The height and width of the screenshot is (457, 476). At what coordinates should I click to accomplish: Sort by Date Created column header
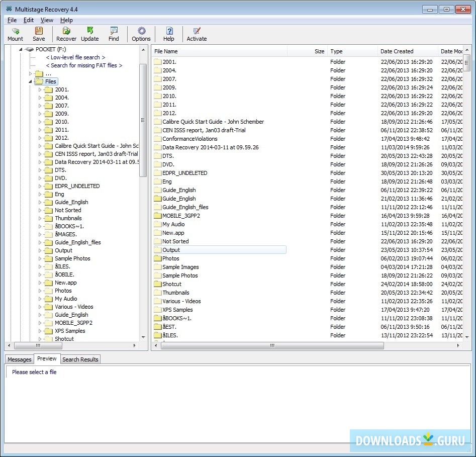[397, 51]
